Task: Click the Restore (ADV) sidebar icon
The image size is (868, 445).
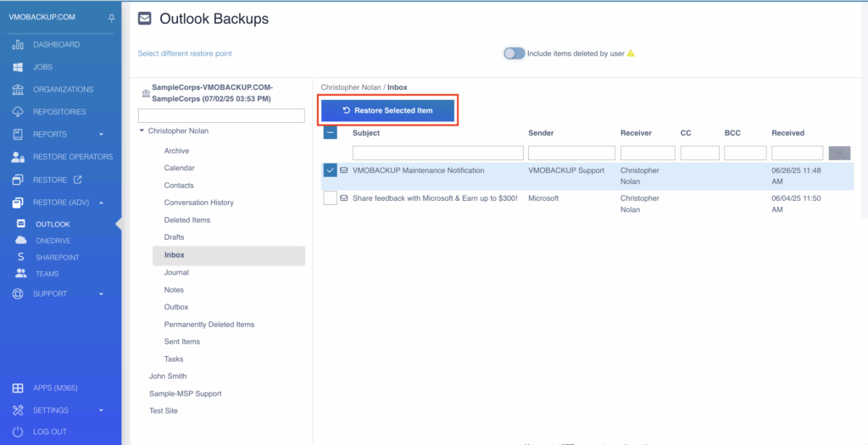Action: [18, 203]
